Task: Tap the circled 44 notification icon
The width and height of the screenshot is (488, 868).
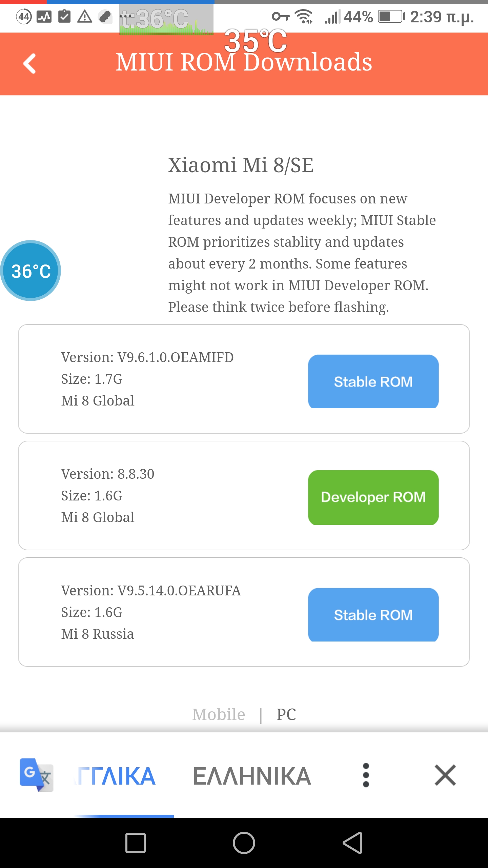Action: click(x=24, y=17)
